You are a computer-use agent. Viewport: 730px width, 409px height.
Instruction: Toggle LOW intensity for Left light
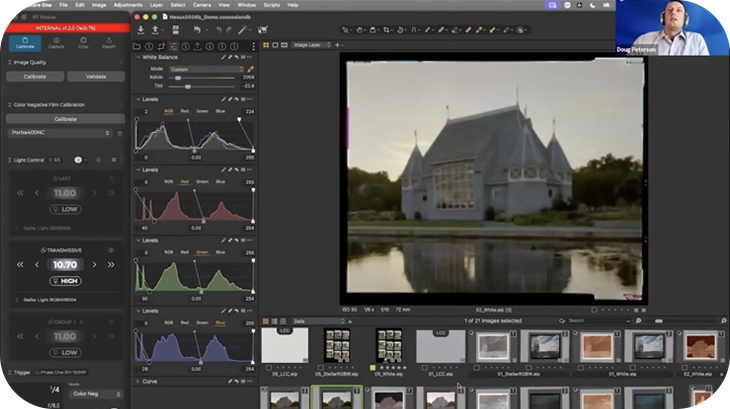coord(66,209)
